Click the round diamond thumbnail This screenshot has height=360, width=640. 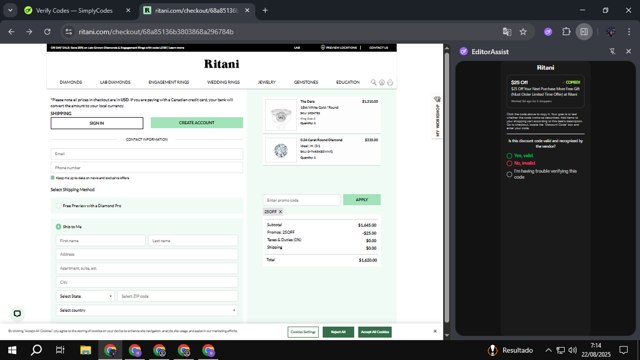[281, 150]
